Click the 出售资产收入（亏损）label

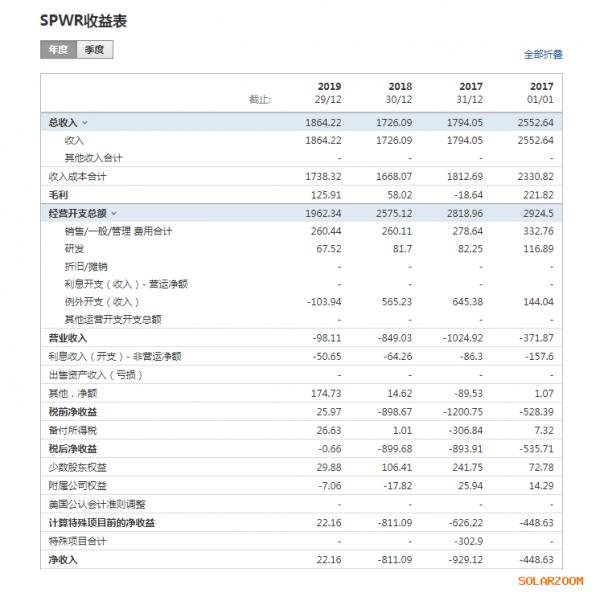click(96, 375)
